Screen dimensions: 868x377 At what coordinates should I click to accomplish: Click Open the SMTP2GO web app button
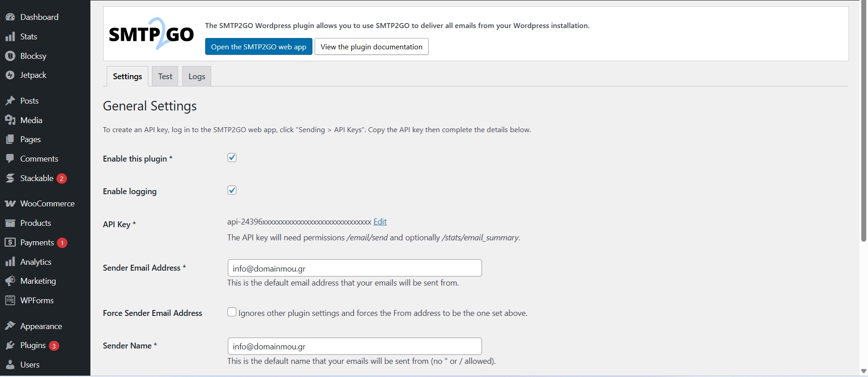259,47
